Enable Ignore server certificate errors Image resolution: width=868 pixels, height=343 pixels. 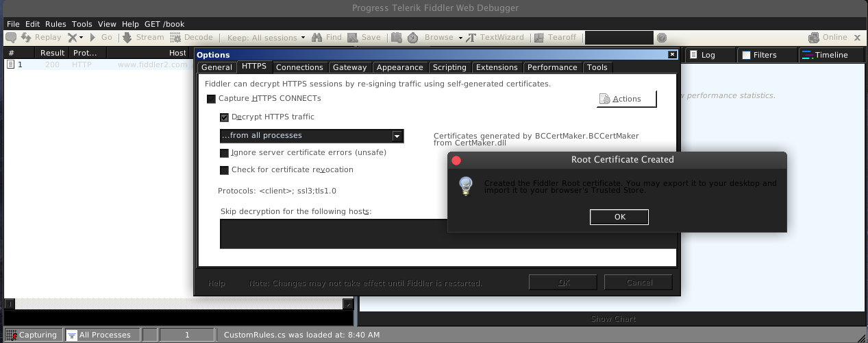(x=224, y=153)
